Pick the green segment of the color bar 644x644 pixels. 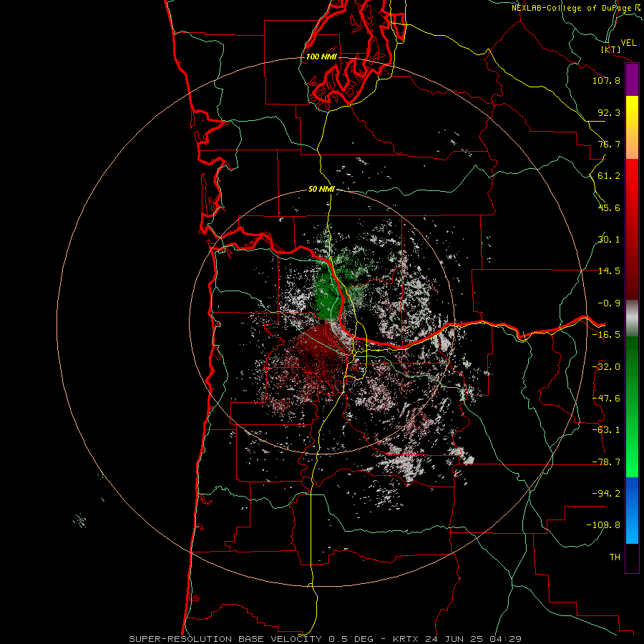coord(632,406)
